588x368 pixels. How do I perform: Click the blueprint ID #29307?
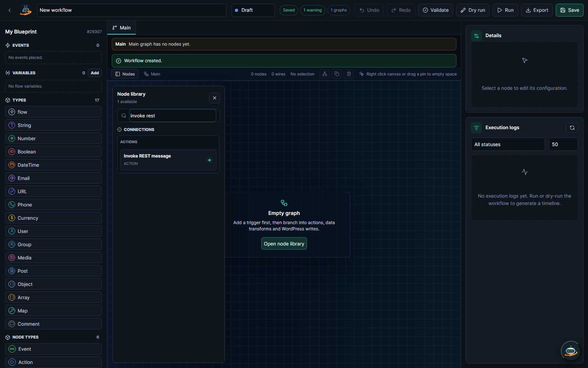point(94,32)
